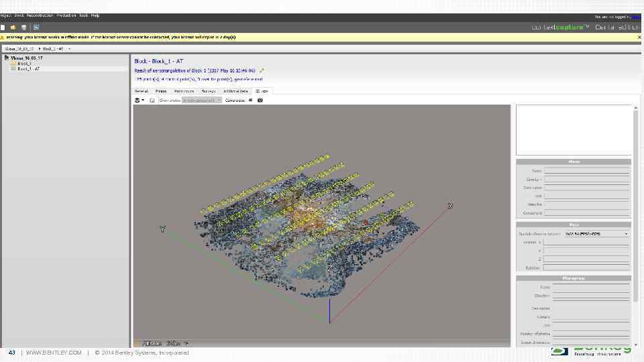Open the layers display dropdown in 3D toolbar

(140, 100)
